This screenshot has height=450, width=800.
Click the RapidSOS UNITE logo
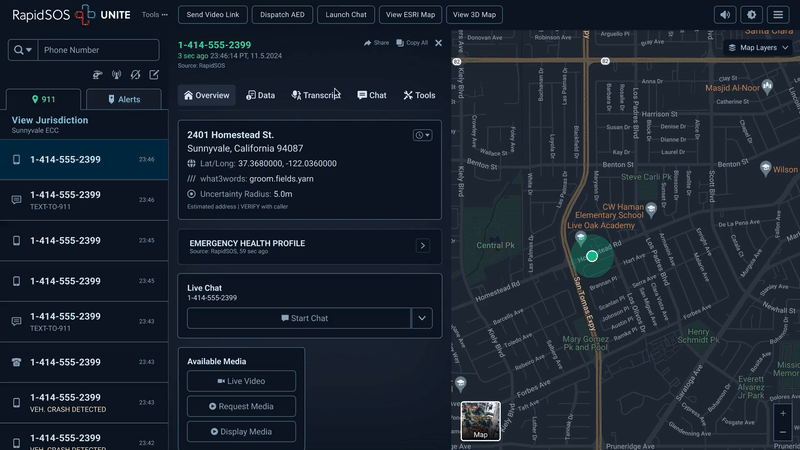[x=71, y=15]
